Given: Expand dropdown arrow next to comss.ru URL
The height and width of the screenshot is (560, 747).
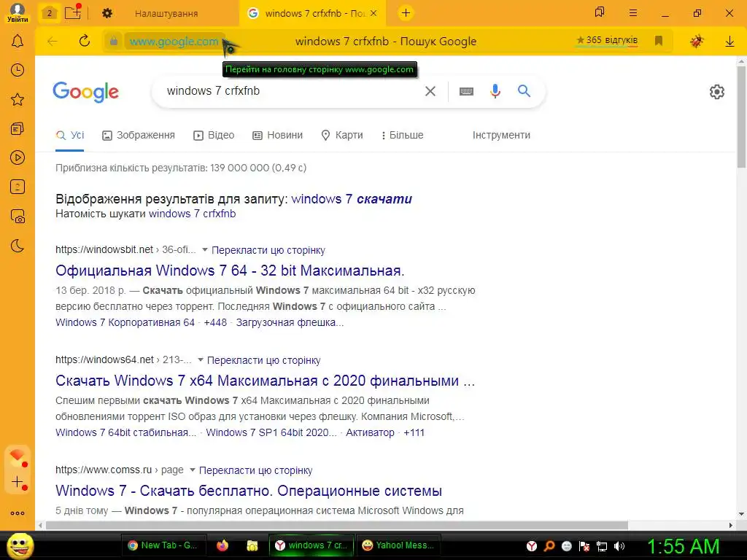Looking at the screenshot, I should coord(193,470).
